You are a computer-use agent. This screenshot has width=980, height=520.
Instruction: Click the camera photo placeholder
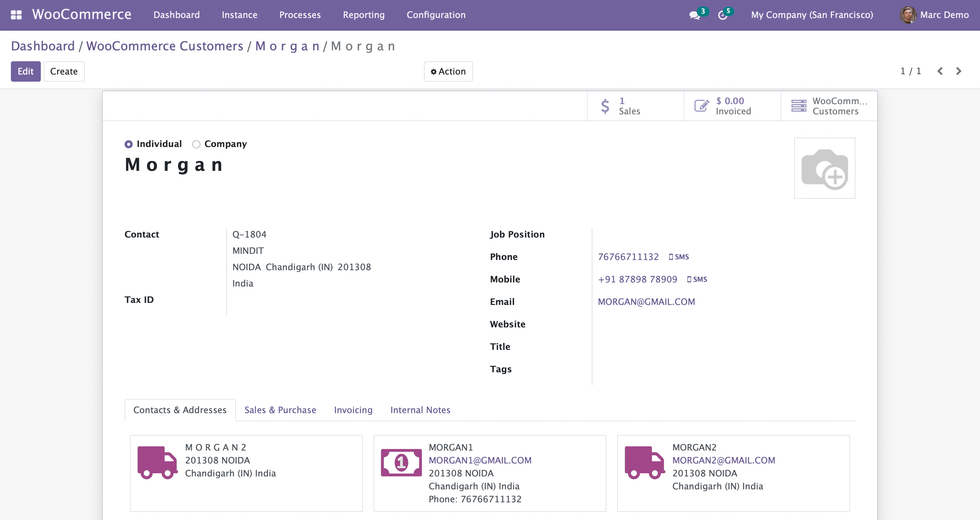824,168
